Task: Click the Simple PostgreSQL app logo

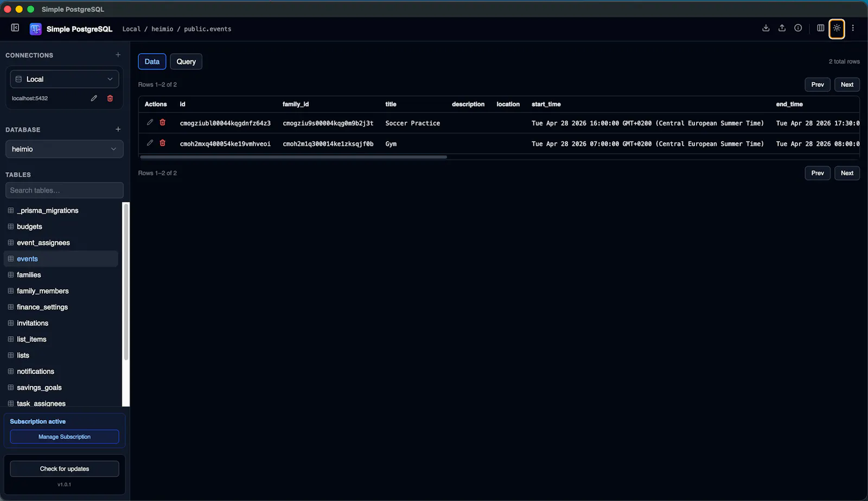Action: [x=36, y=29]
